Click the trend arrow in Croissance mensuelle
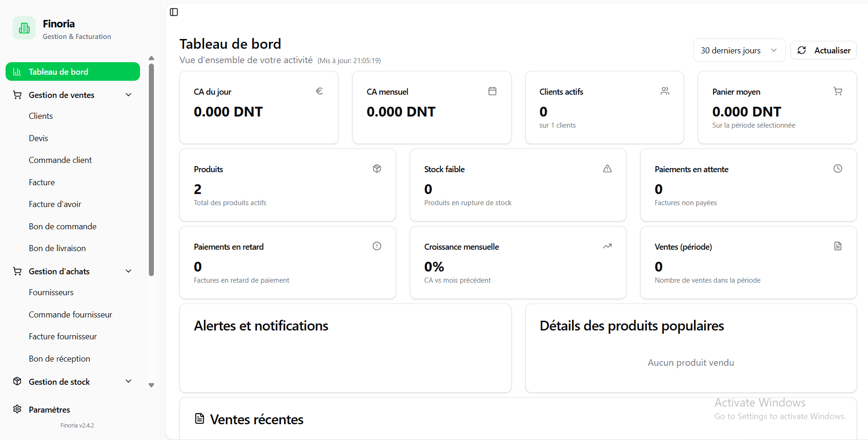This screenshot has height=440, width=868. [x=607, y=246]
